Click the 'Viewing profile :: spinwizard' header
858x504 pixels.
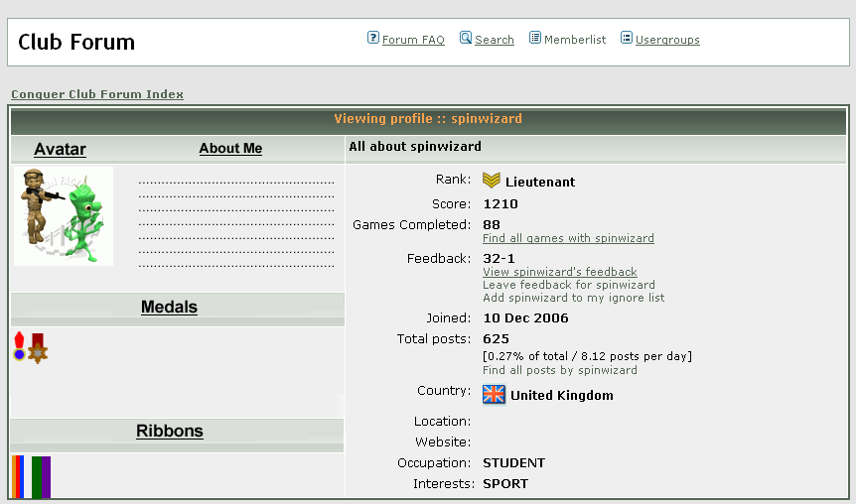(x=428, y=119)
